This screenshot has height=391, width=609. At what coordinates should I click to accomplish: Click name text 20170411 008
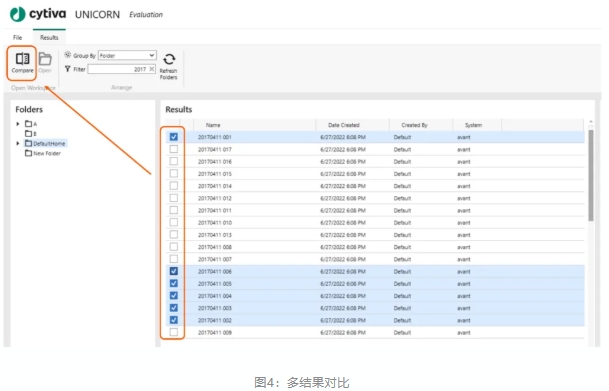pos(215,247)
